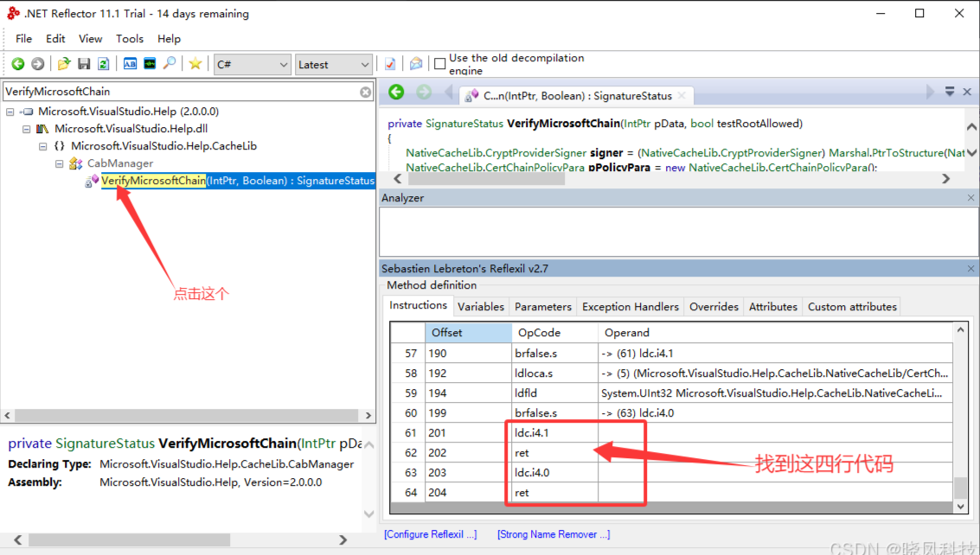Click green forward arrow in decompiler pane
The image size is (980, 555).
[x=424, y=92]
